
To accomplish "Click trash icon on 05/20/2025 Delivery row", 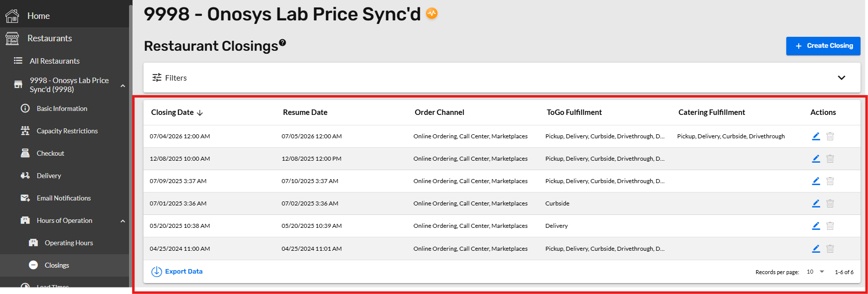I will [830, 226].
